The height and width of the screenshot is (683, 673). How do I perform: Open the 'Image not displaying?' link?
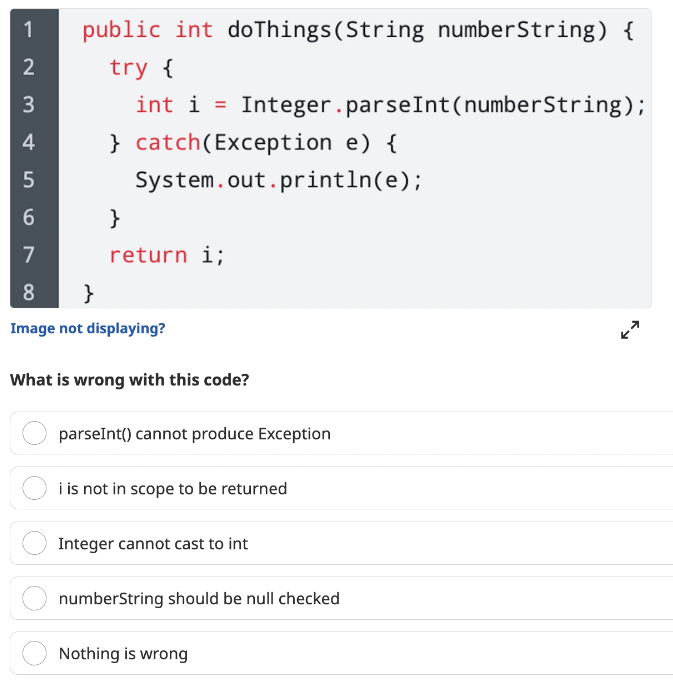(88, 328)
